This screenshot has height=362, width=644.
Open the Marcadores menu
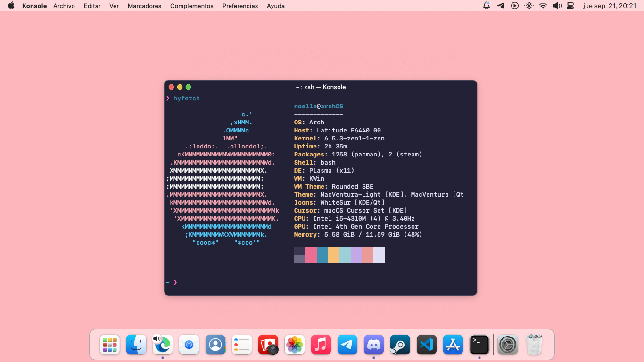click(x=144, y=6)
